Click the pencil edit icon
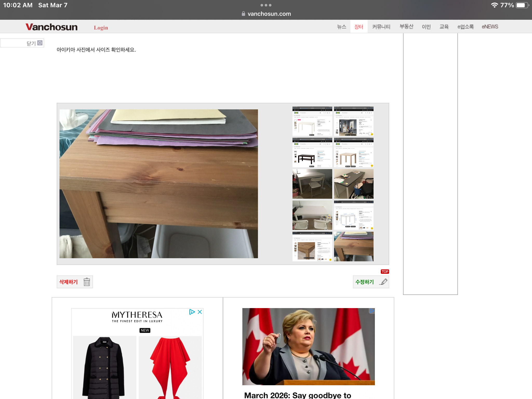 point(383,282)
